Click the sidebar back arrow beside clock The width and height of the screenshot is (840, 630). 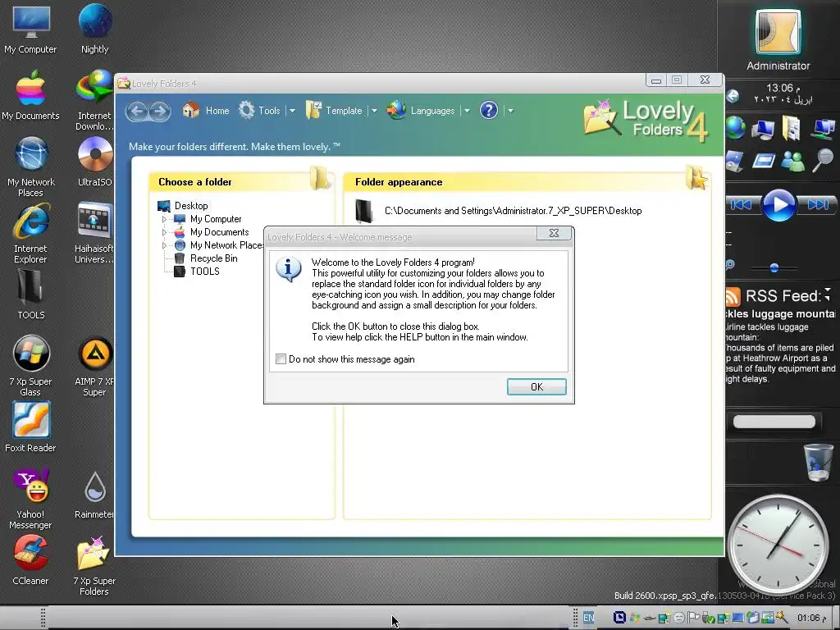coord(733,96)
